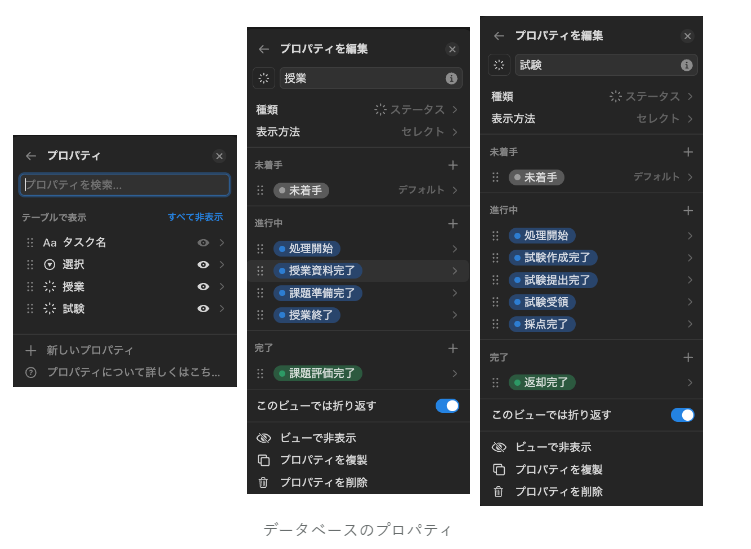
Task: Go back from 授業 property editor
Action: pyautogui.click(x=264, y=49)
